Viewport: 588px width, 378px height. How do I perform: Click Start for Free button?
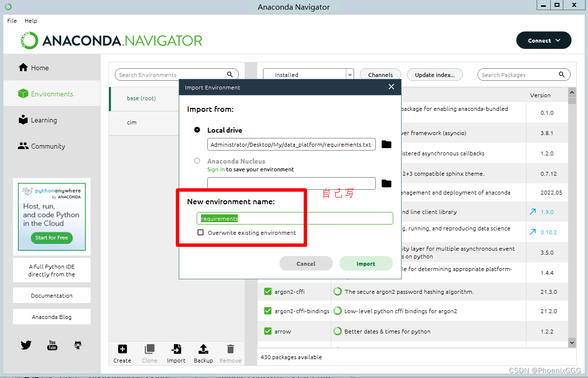coord(52,238)
